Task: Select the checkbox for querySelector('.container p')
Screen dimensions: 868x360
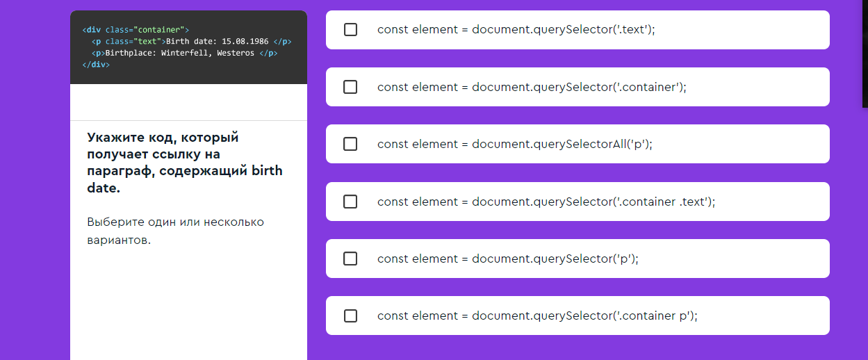Action: pyautogui.click(x=351, y=316)
